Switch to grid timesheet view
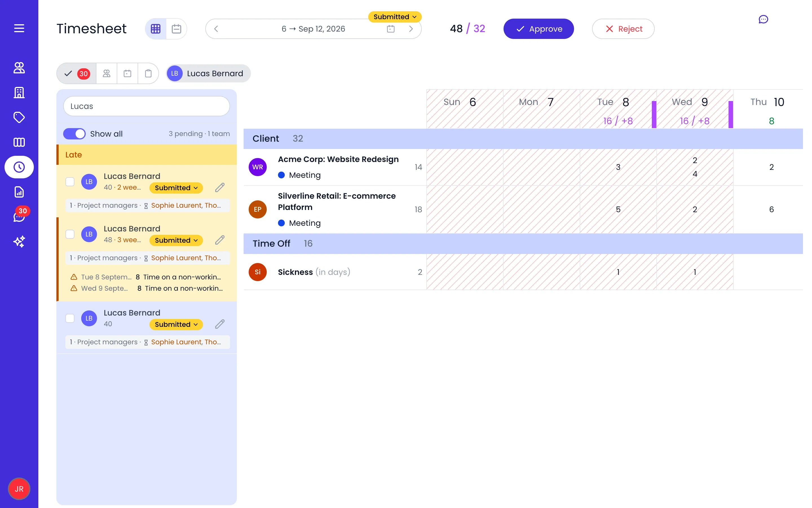This screenshot has height=508, width=812. pos(156,29)
